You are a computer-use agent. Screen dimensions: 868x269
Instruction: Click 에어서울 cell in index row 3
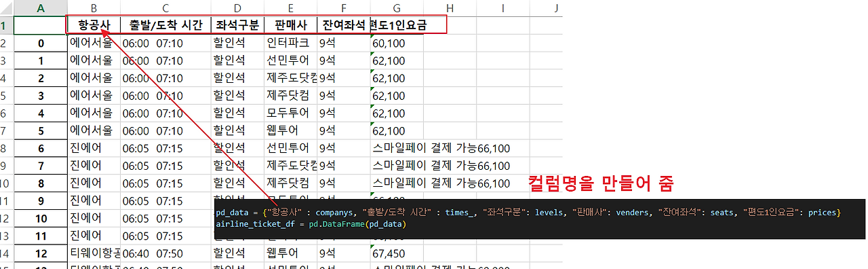tap(94, 96)
